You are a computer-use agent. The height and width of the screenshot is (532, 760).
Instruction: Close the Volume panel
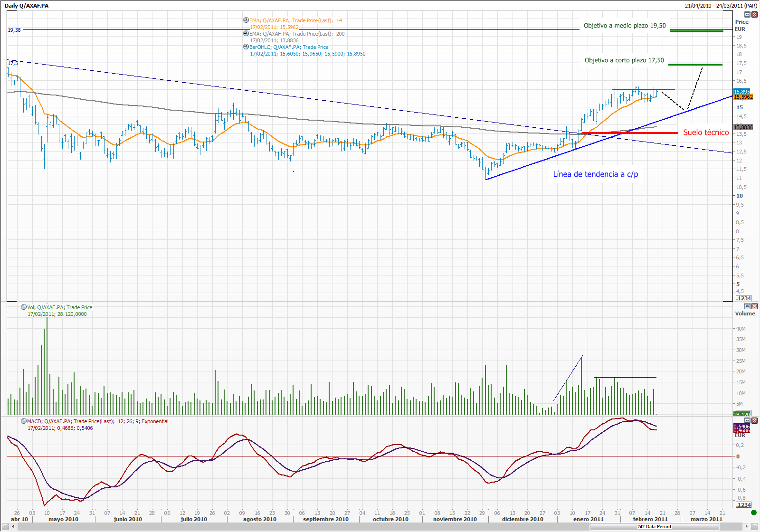pyautogui.click(x=754, y=306)
